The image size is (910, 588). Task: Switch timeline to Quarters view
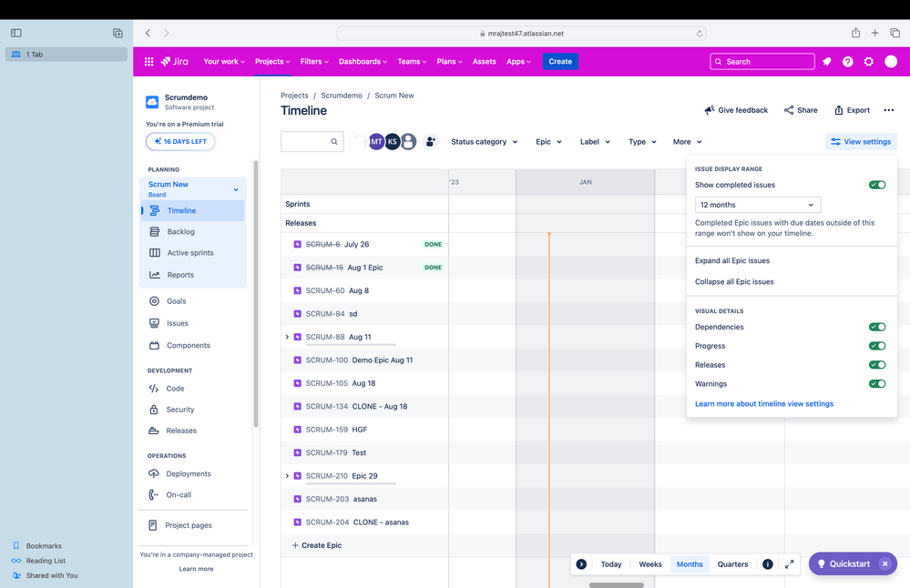[732, 564]
